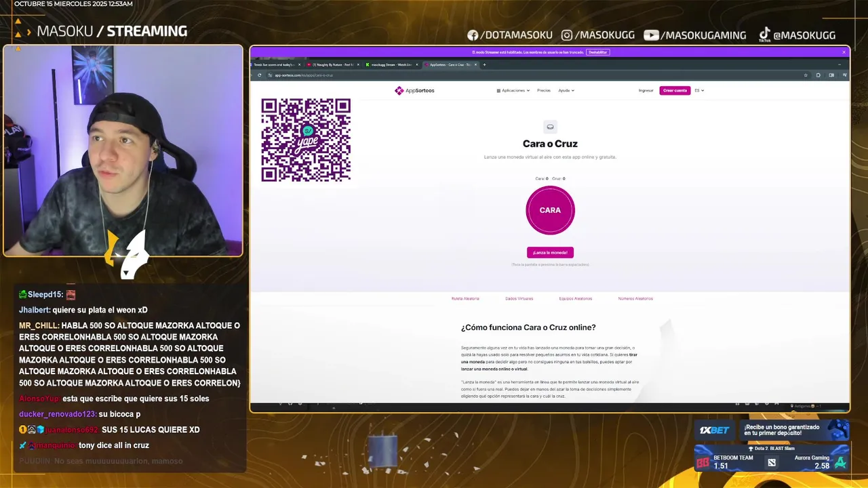Open the Números Aleatorios link
The image size is (868, 488).
(635, 298)
